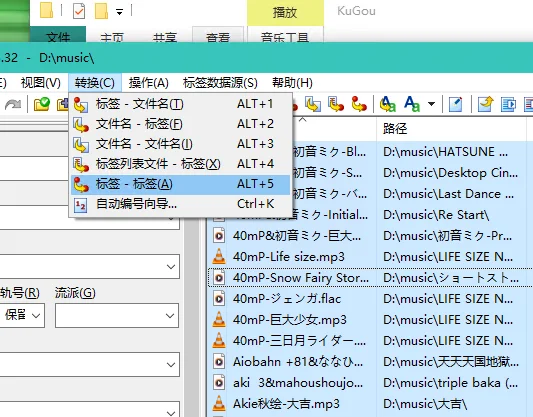Click the VLC cone icon of 40mP-巨大少女.mp3

pyautogui.click(x=219, y=320)
